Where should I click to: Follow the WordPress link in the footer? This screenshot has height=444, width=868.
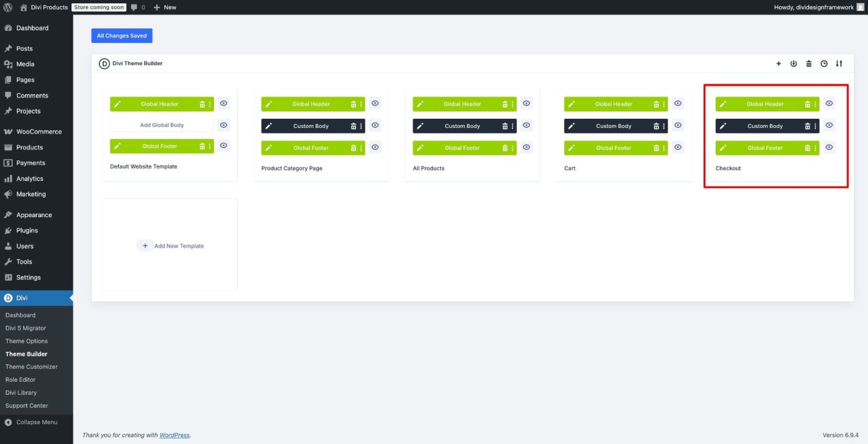[175, 435]
